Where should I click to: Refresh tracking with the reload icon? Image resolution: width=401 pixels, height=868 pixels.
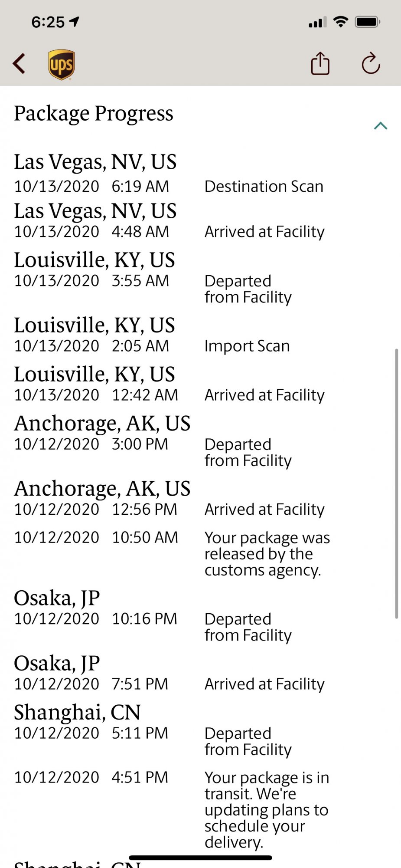pos(371,64)
